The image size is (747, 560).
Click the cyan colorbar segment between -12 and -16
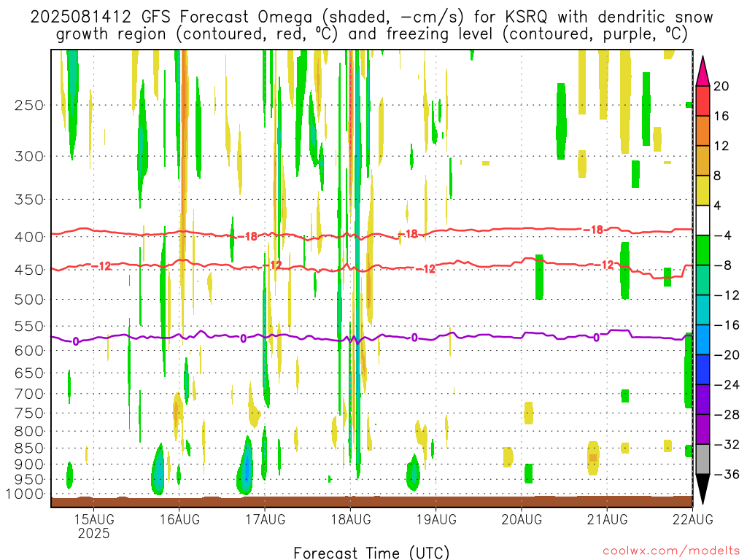click(x=703, y=310)
